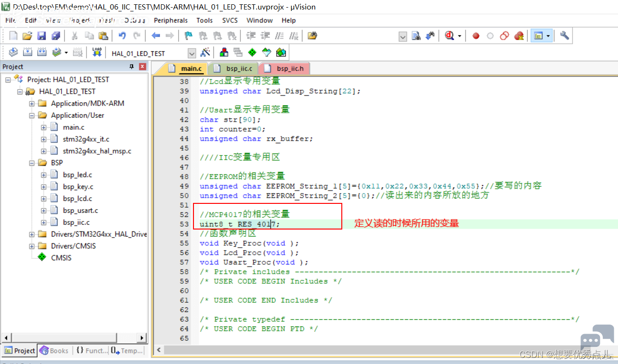Image resolution: width=618 pixels, height=364 pixels.
Task: Click the Open file folder icon
Action: (28, 36)
